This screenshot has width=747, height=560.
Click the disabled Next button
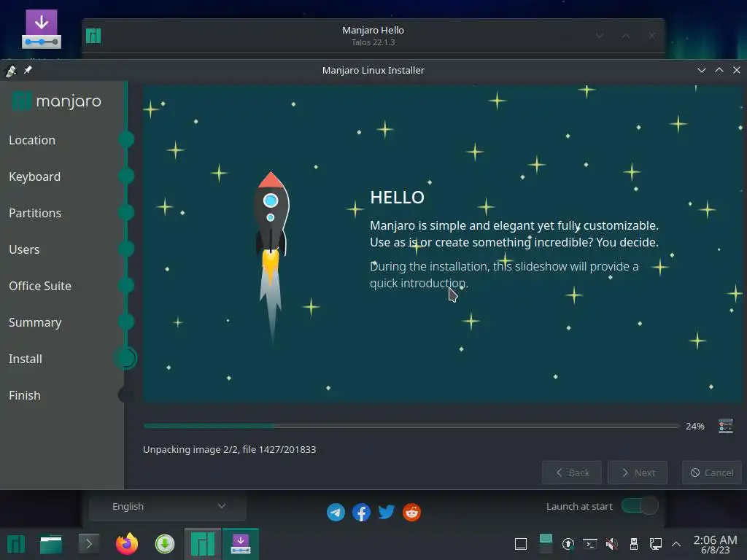click(638, 472)
